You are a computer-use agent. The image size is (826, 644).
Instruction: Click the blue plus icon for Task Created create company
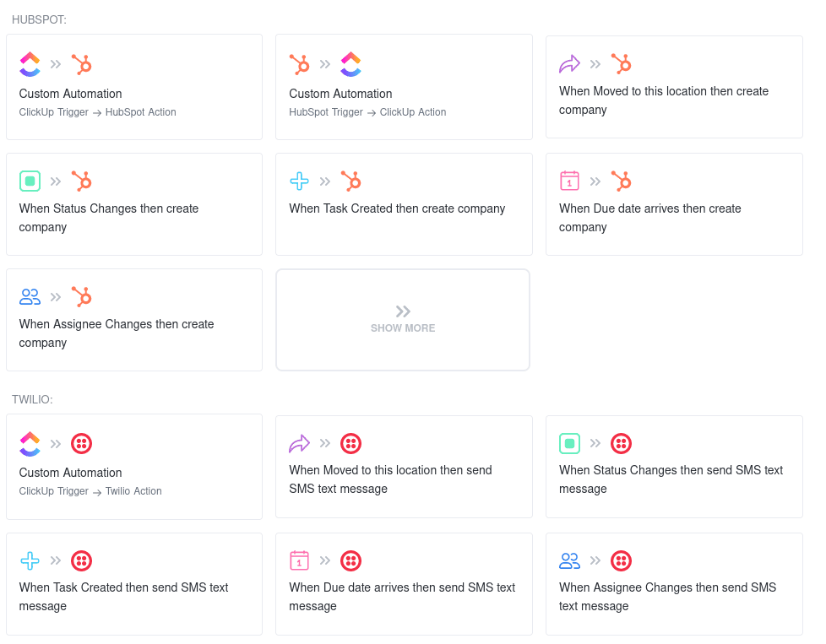click(x=299, y=181)
